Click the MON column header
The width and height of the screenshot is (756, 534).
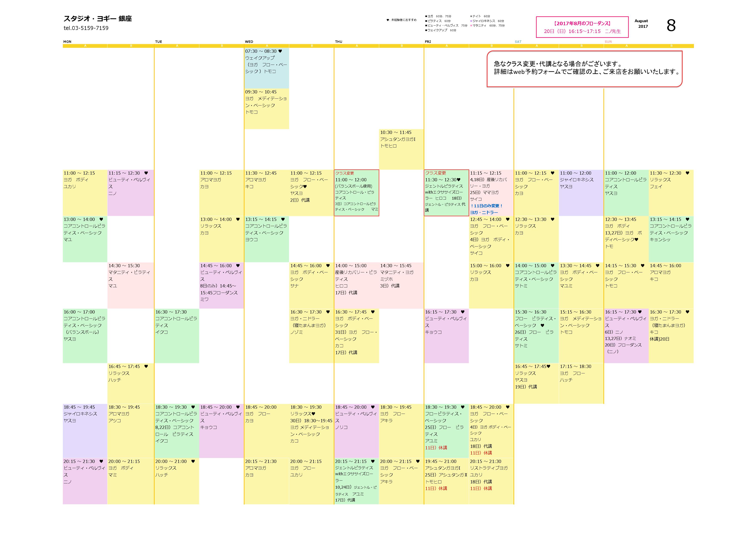pos(67,42)
